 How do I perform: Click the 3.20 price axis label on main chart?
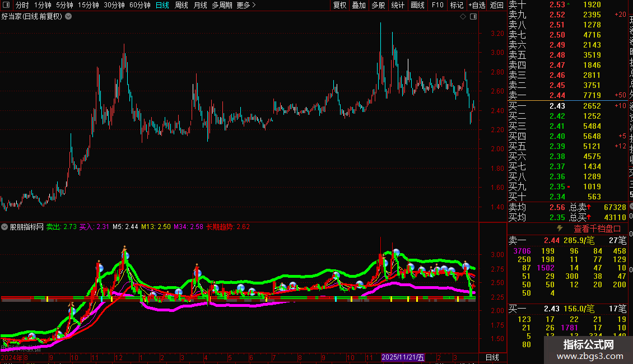point(497,34)
